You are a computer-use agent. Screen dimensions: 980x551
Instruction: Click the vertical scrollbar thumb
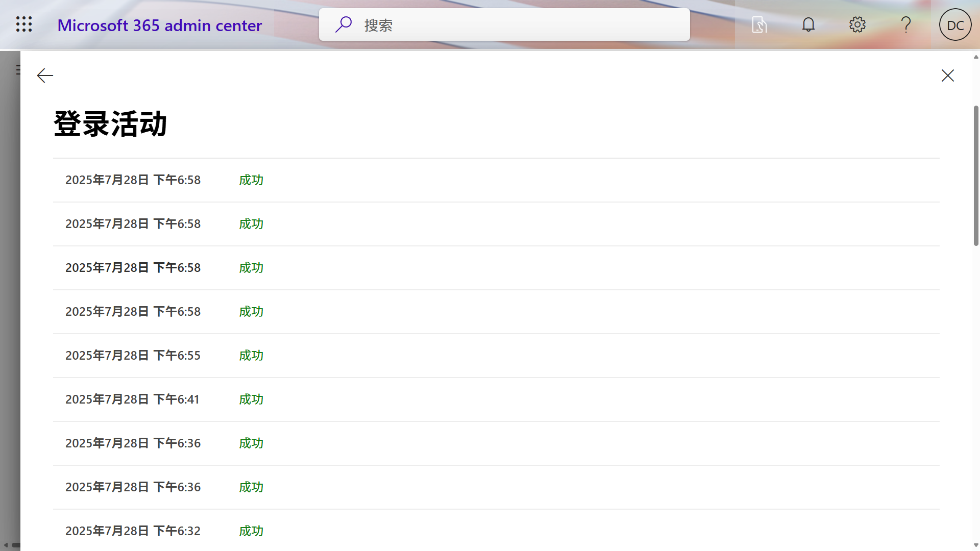976,176
